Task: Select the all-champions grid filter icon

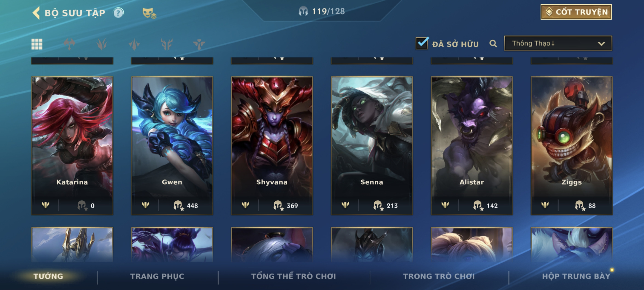Action: click(x=37, y=44)
